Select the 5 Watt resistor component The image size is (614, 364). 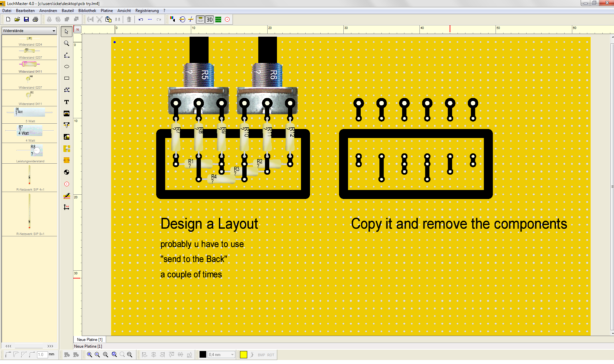30,115
